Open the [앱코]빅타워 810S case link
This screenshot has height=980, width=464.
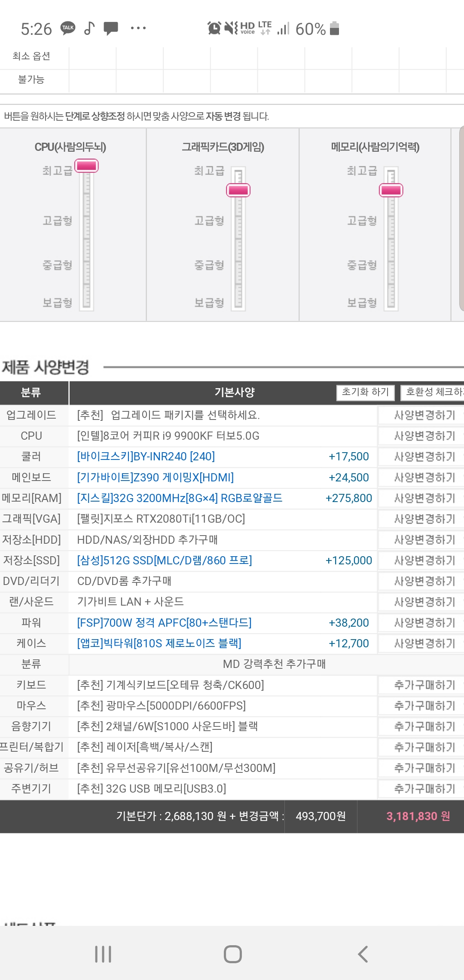(159, 643)
